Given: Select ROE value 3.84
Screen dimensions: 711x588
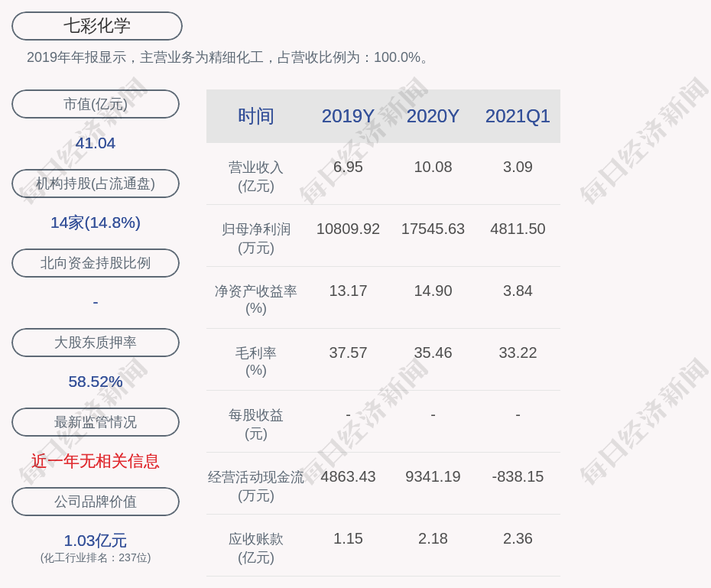Looking at the screenshot, I should [518, 291].
